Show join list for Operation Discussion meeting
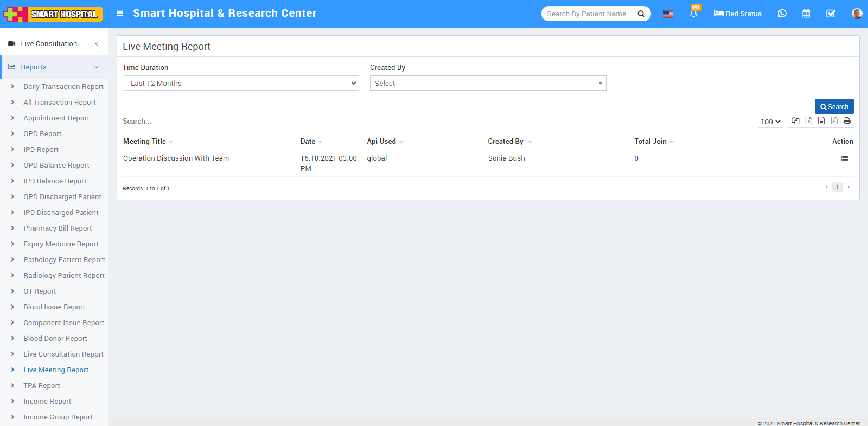The width and height of the screenshot is (868, 426). coord(844,158)
